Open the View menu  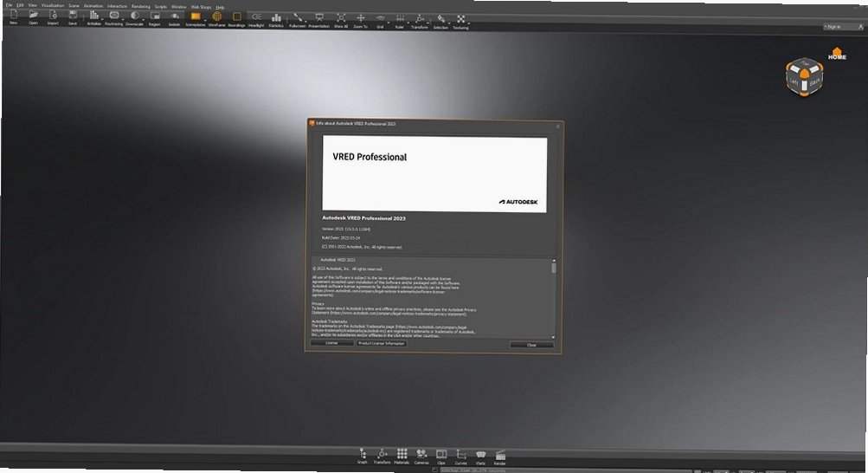tap(33, 5)
